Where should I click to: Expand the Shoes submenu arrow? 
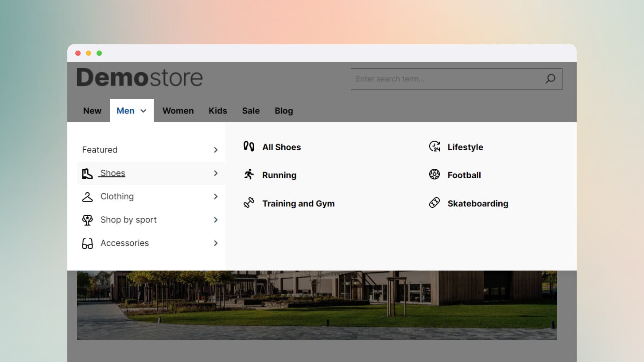[x=216, y=173]
